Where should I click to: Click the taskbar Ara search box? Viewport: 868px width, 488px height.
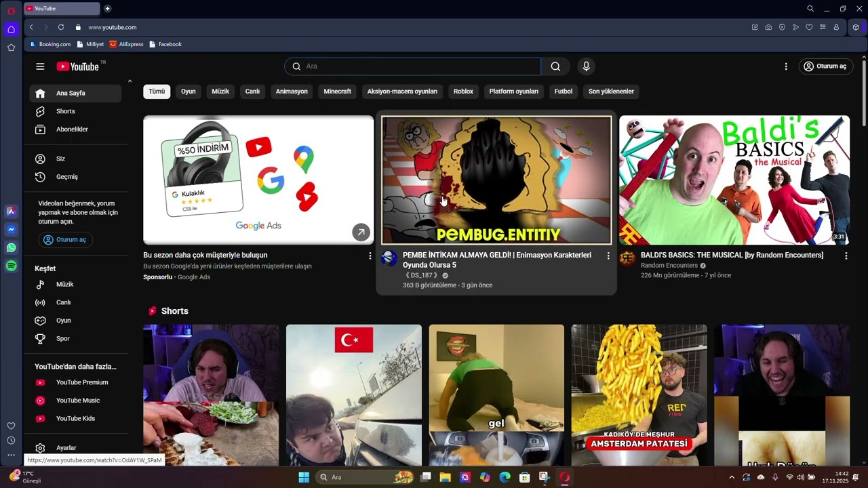point(366,477)
